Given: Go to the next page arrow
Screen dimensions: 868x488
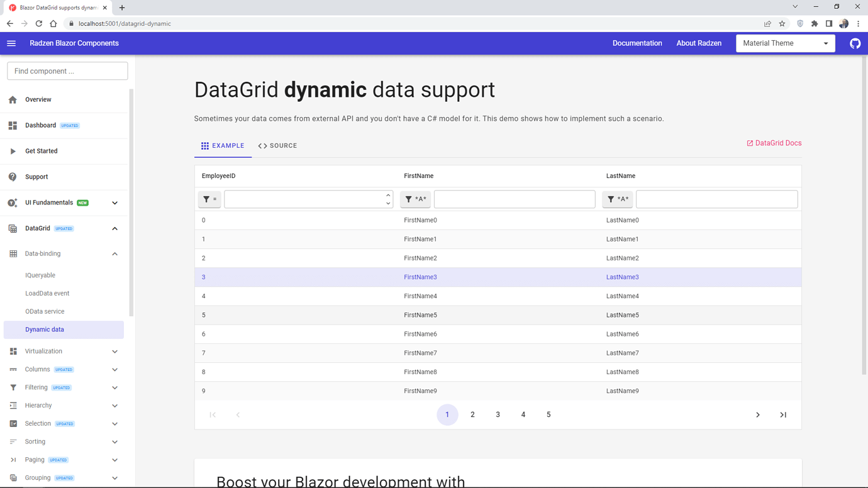Looking at the screenshot, I should (x=758, y=415).
